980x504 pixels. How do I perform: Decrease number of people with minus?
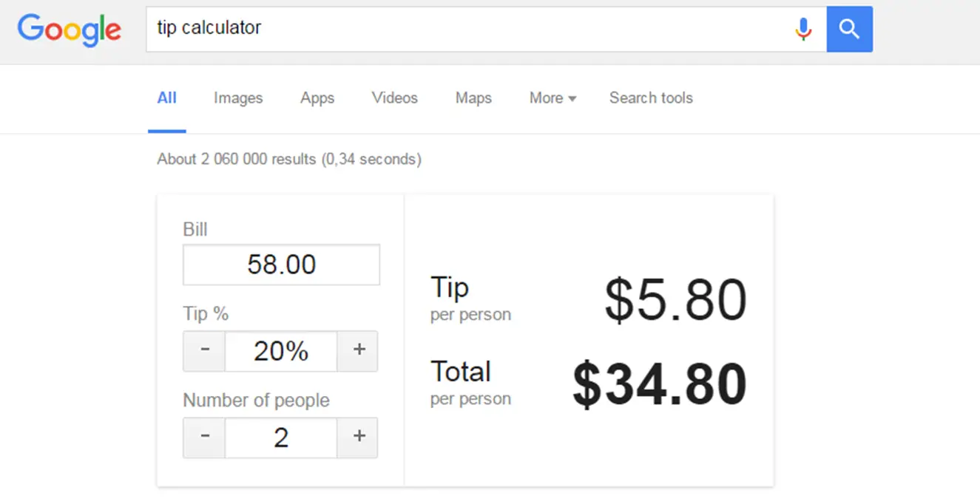(x=204, y=437)
